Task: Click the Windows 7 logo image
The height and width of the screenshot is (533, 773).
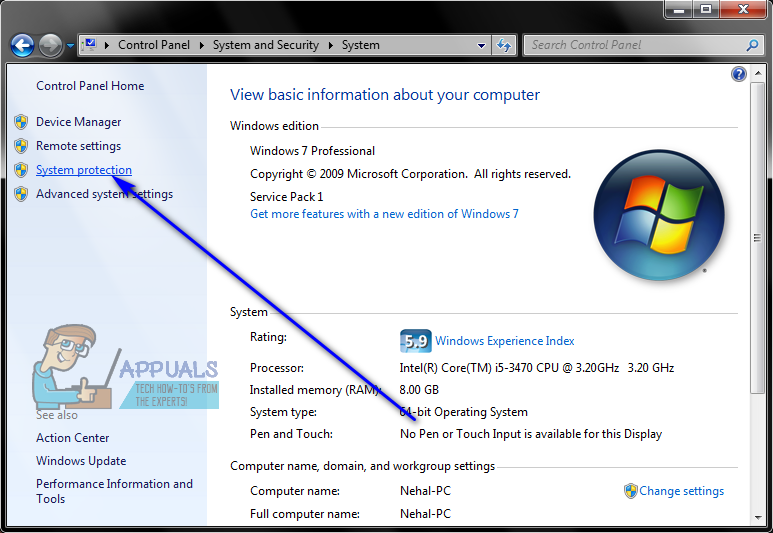Action: [659, 215]
